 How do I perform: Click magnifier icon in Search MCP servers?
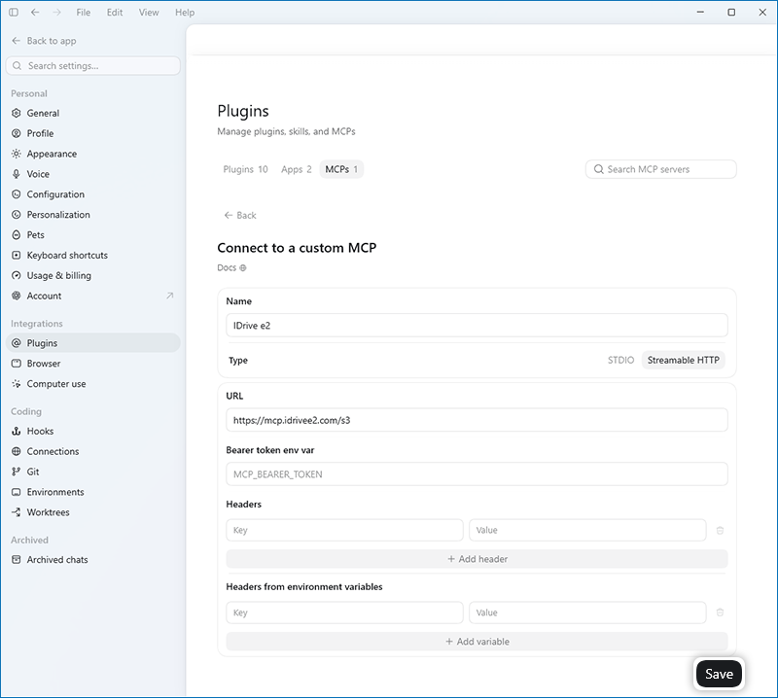click(x=599, y=170)
